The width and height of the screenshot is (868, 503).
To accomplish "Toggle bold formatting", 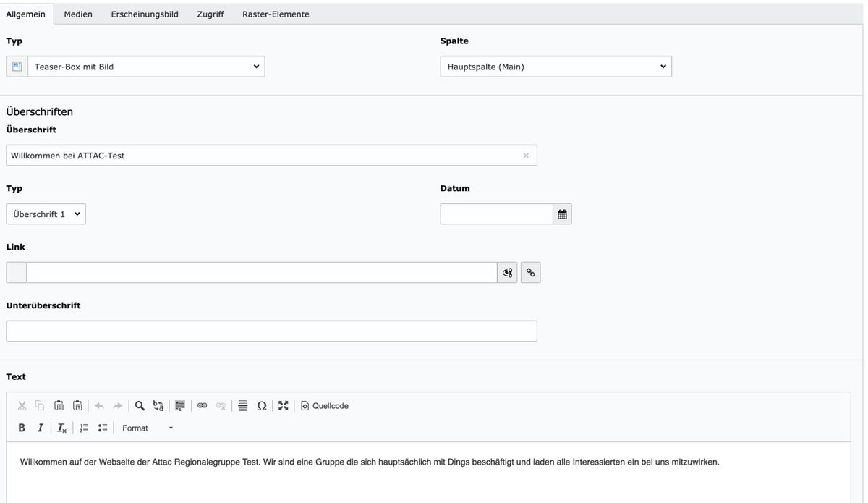I will [x=22, y=428].
